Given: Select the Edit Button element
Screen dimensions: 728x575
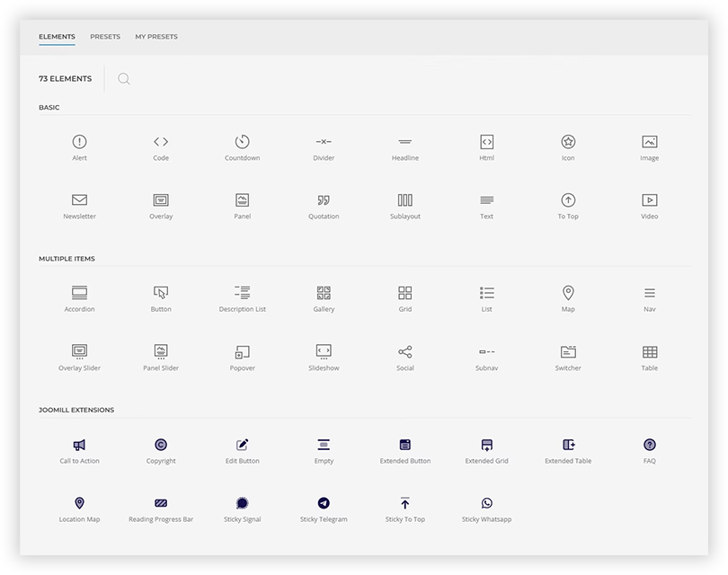Looking at the screenshot, I should (243, 451).
